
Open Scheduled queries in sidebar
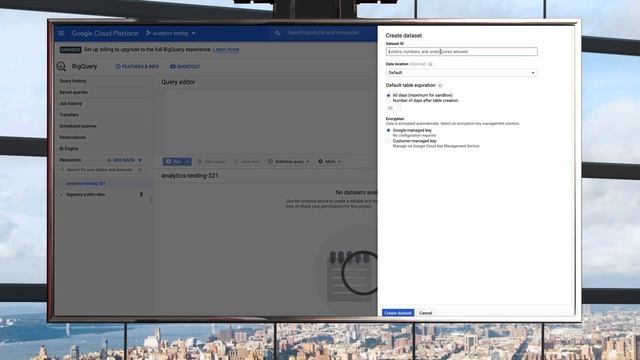point(78,126)
